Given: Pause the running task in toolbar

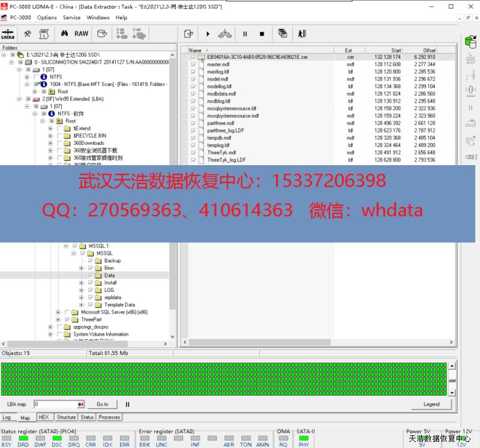Looking at the screenshot, I should [245, 34].
